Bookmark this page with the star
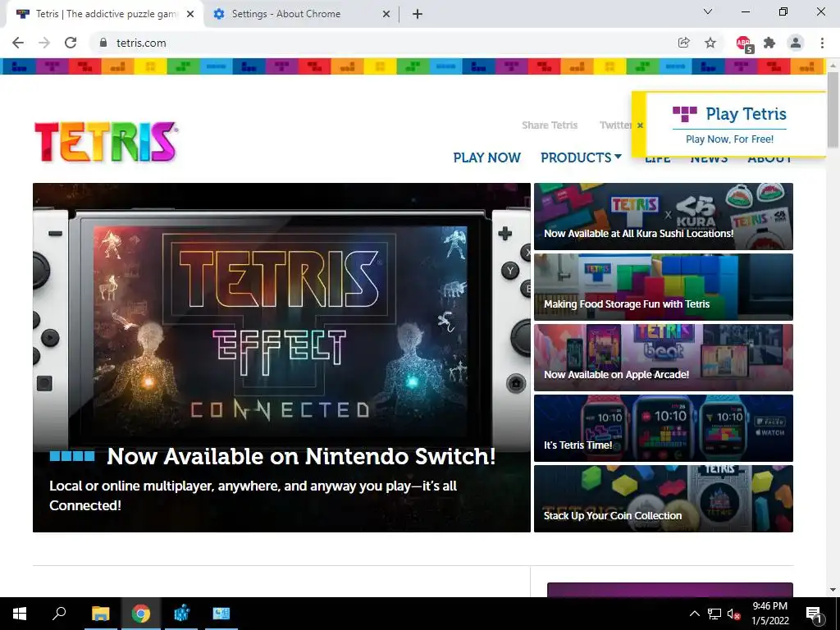Viewport: 840px width, 630px height. (x=710, y=43)
